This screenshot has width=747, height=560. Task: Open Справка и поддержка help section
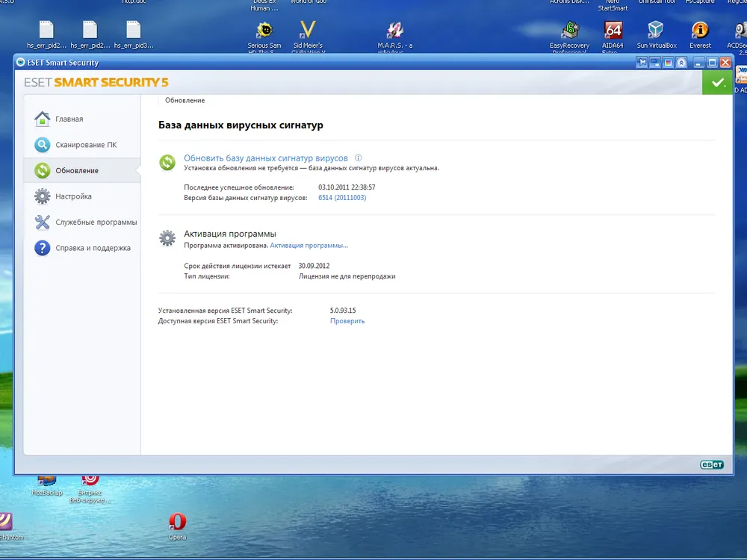pos(93,248)
